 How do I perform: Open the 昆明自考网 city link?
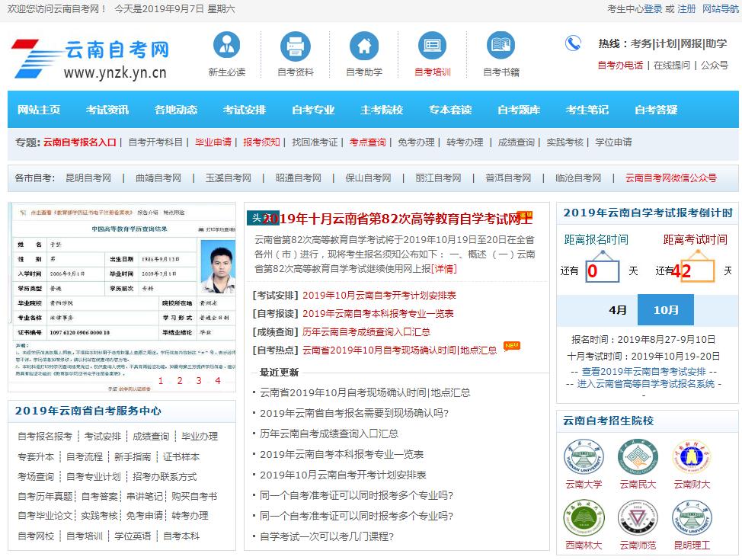[88, 178]
